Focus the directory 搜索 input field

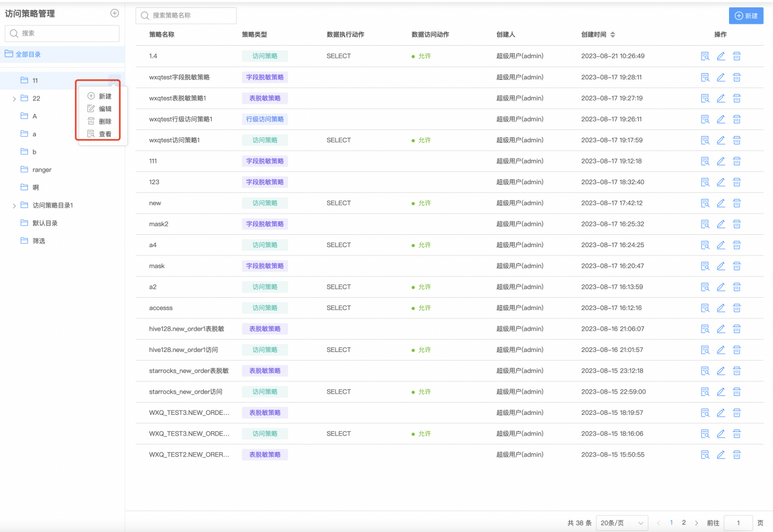[62, 34]
